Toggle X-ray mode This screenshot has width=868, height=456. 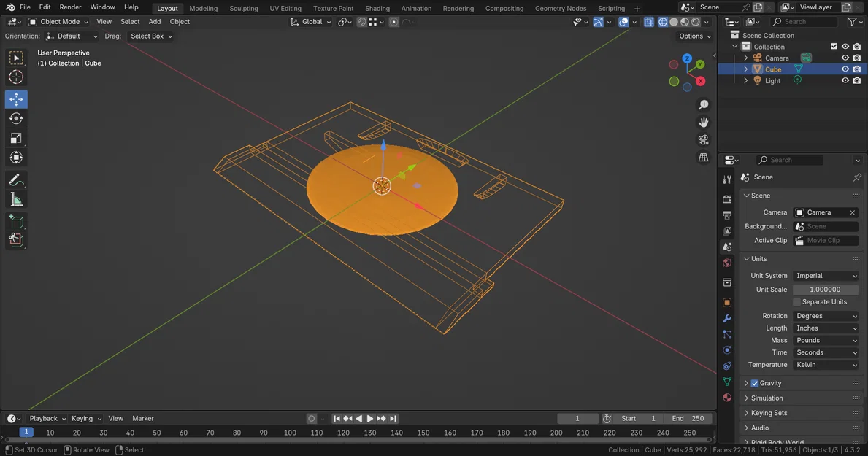coord(649,22)
